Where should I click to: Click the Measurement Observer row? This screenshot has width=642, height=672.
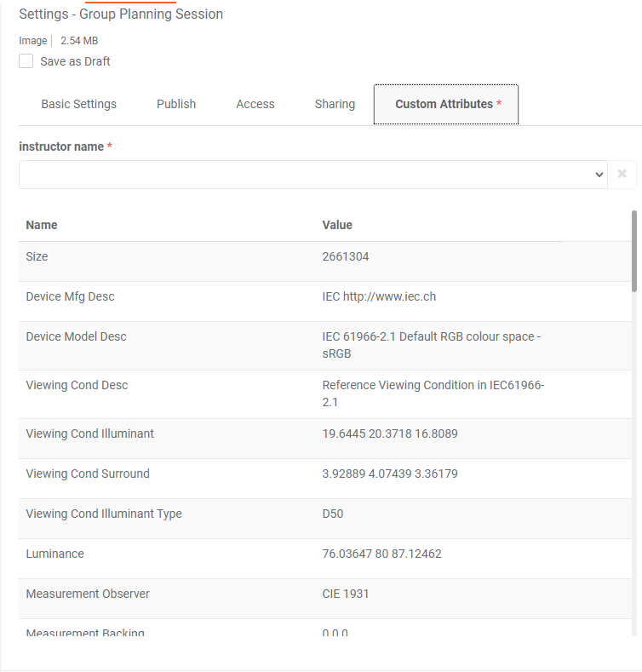pos(88,594)
